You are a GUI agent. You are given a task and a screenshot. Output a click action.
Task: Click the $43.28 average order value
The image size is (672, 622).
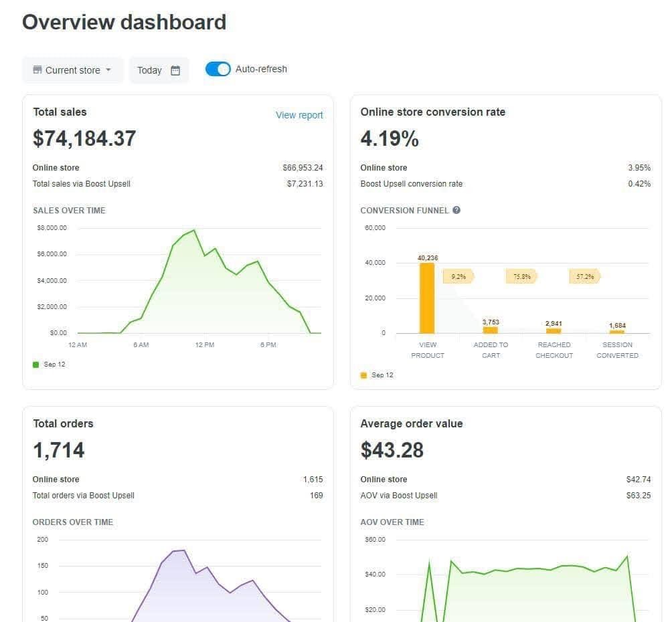pyautogui.click(x=392, y=450)
